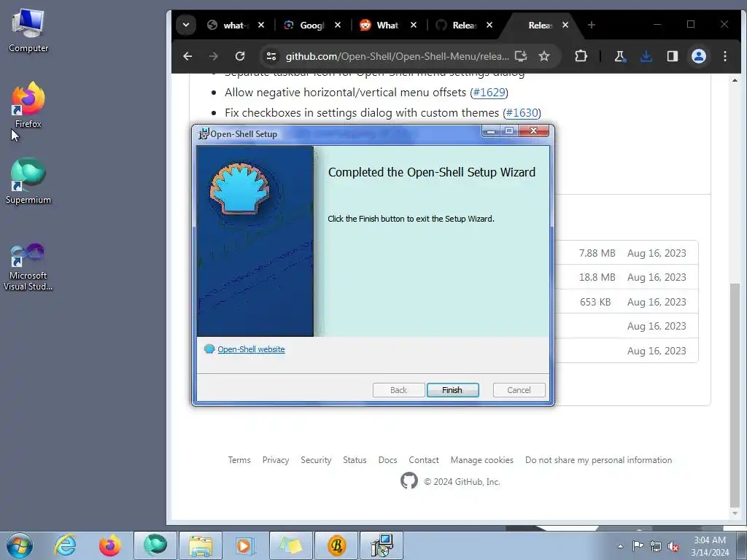Go back in the browser

[187, 56]
